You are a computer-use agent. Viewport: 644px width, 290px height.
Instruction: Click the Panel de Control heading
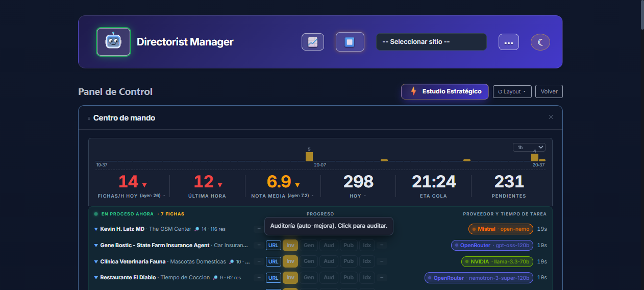pyautogui.click(x=115, y=92)
